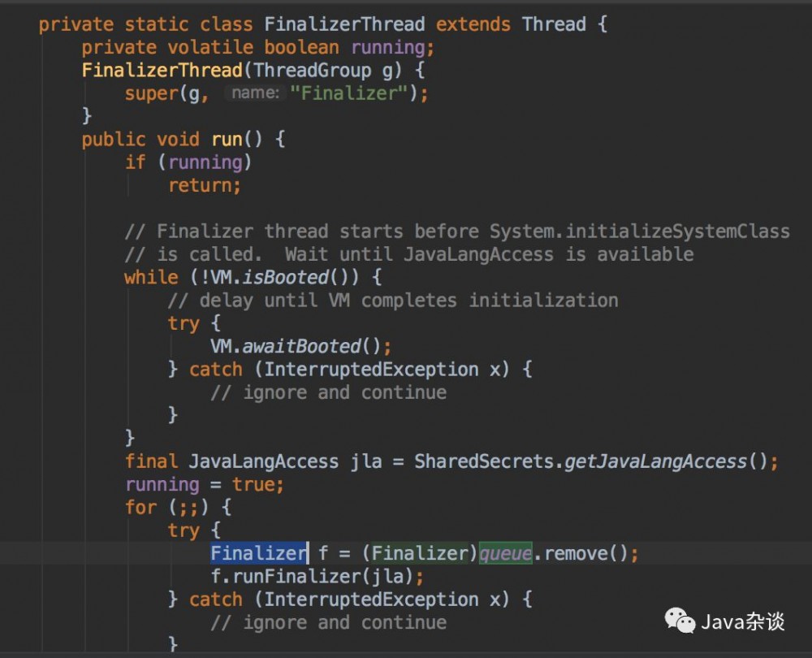Image resolution: width=812 pixels, height=658 pixels.
Task: Click the 'awaitBooted' method call
Action: click(x=301, y=346)
